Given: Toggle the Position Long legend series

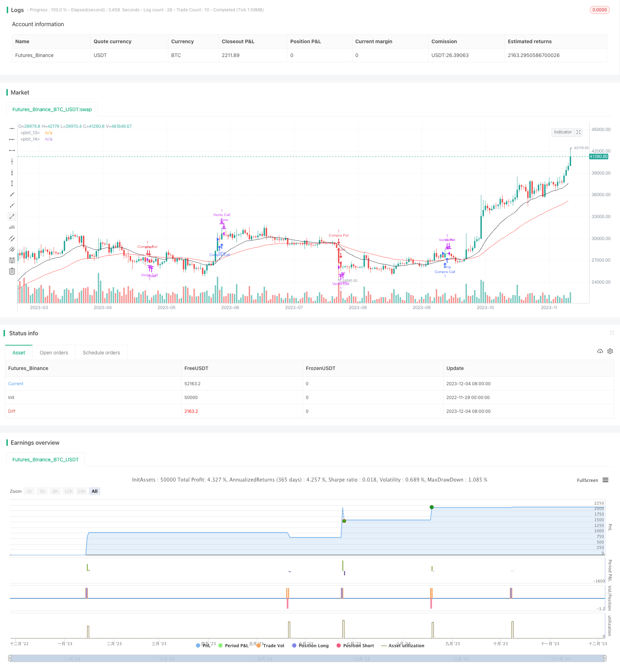Looking at the screenshot, I should click(310, 645).
